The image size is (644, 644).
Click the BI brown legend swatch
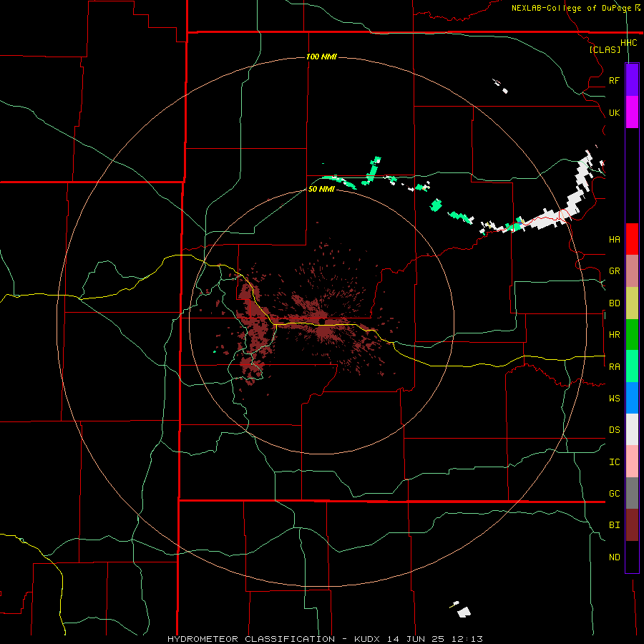point(632,525)
